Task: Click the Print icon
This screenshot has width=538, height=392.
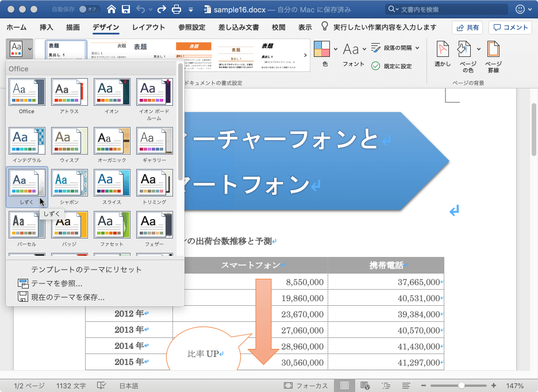Action: [x=176, y=9]
